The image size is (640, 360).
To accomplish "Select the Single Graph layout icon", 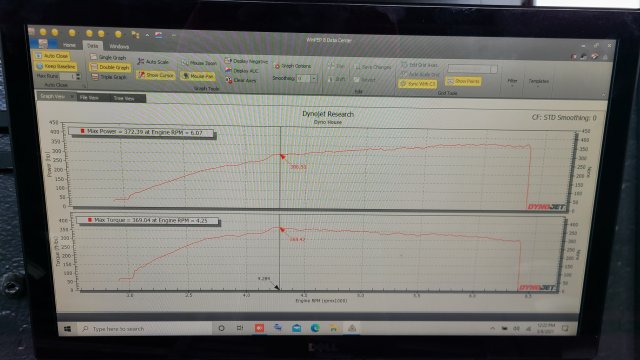I will click(94, 58).
